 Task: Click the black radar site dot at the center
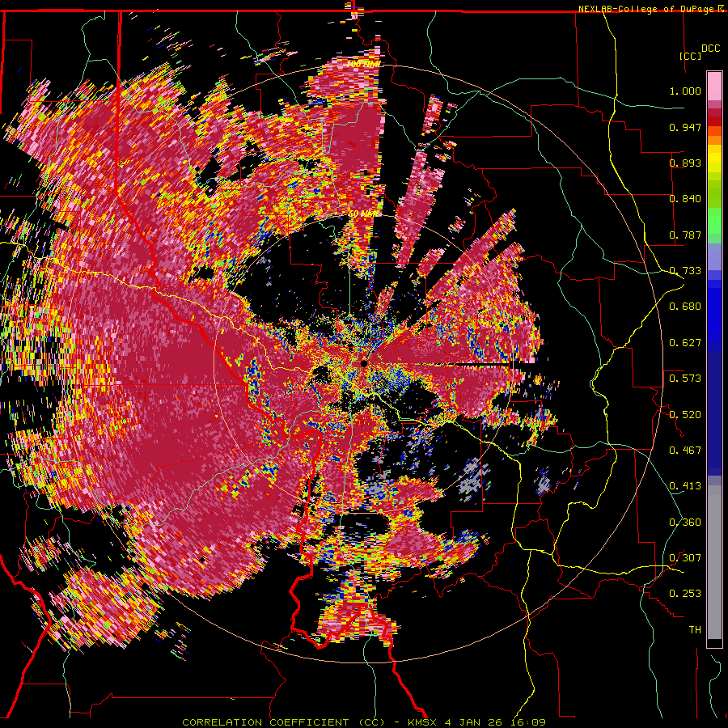(x=363, y=363)
